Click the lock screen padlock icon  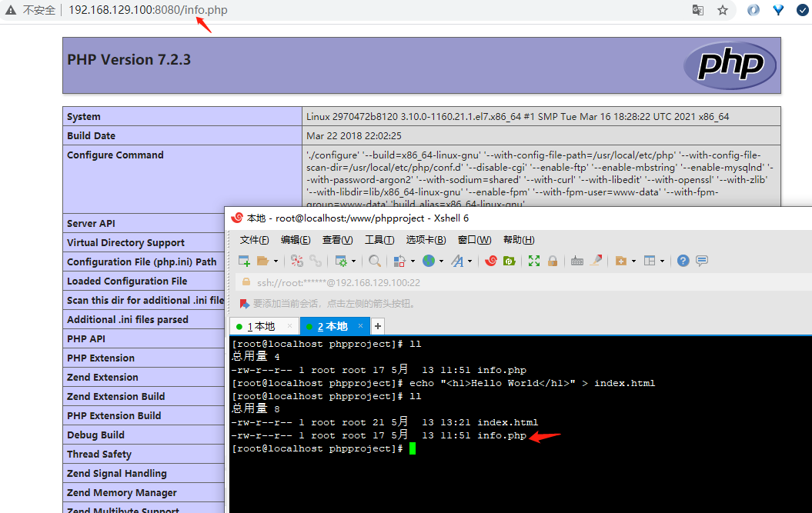pos(553,261)
